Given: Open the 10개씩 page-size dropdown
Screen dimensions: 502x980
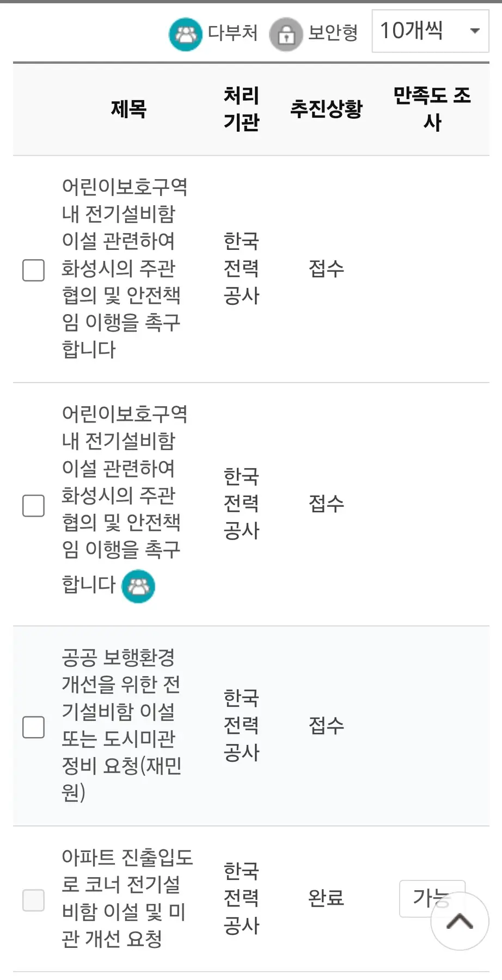Looking at the screenshot, I should tap(430, 31).
